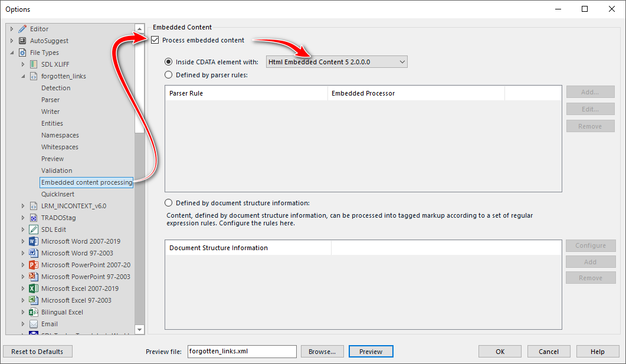Expand the SDL XLIFF node

click(23, 64)
